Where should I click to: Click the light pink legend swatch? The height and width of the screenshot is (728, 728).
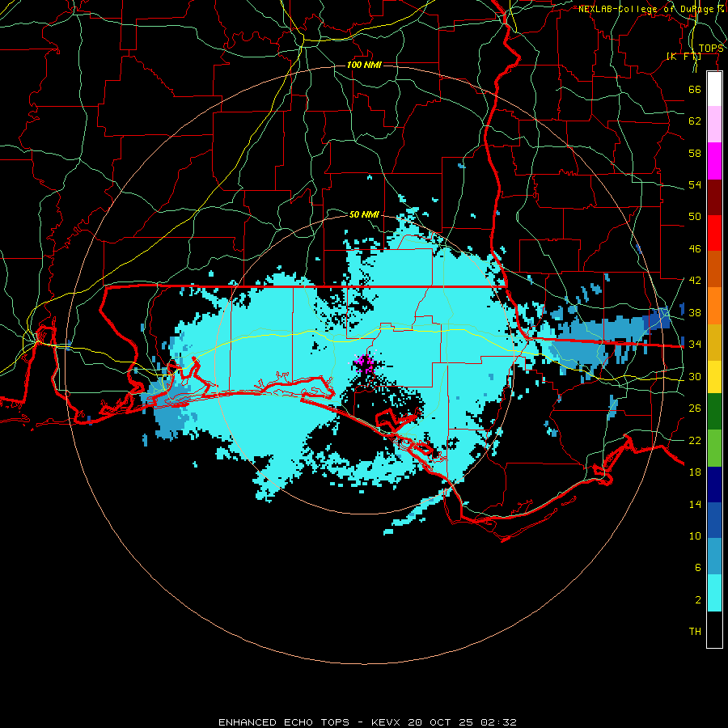point(714,125)
